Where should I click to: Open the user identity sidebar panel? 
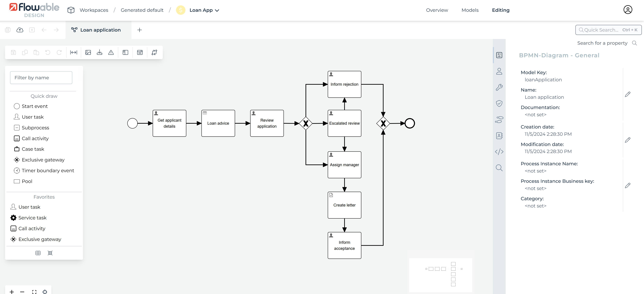499,71
